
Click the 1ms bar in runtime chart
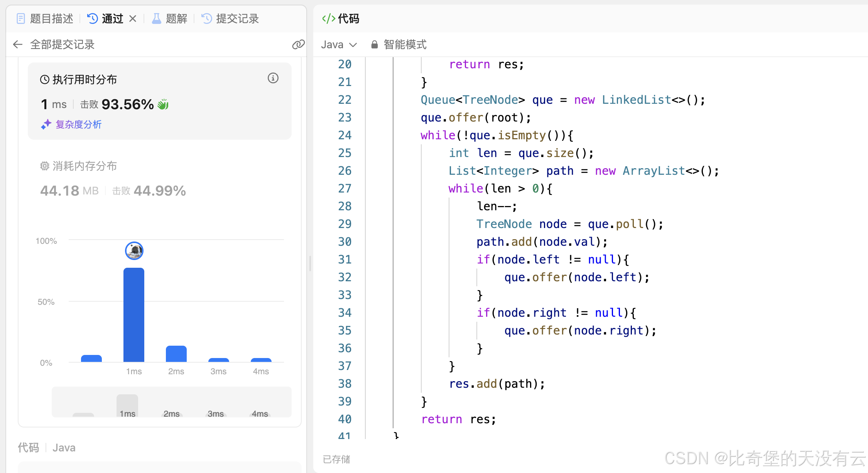(x=133, y=314)
